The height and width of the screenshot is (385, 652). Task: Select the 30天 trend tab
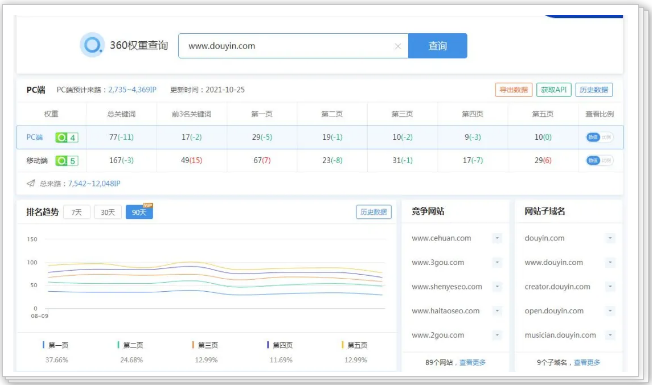tap(108, 212)
